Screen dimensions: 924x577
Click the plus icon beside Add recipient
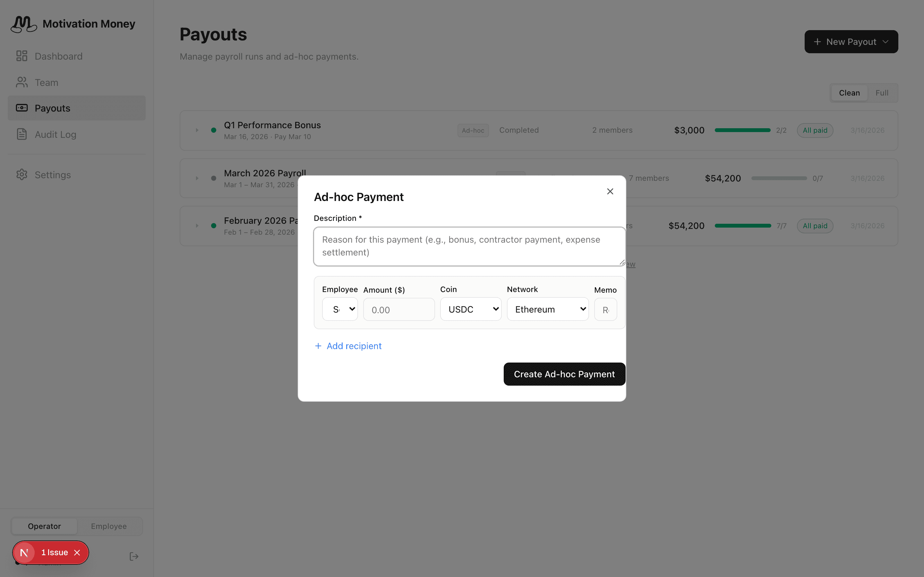[318, 346]
